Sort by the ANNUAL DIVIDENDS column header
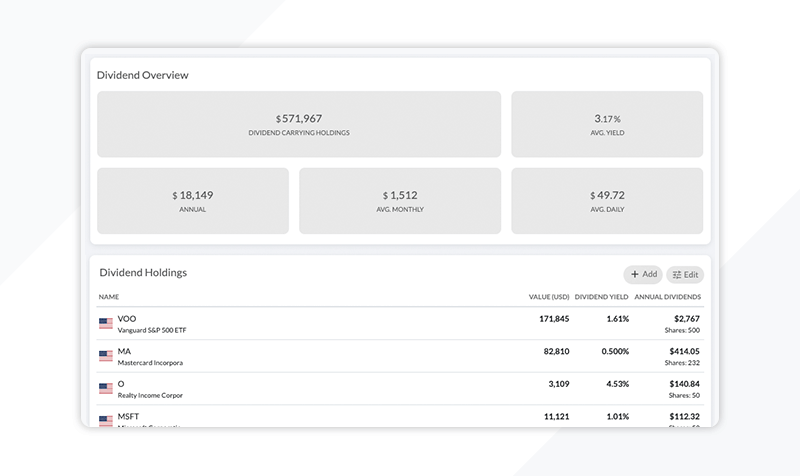The width and height of the screenshot is (800, 476). click(667, 297)
